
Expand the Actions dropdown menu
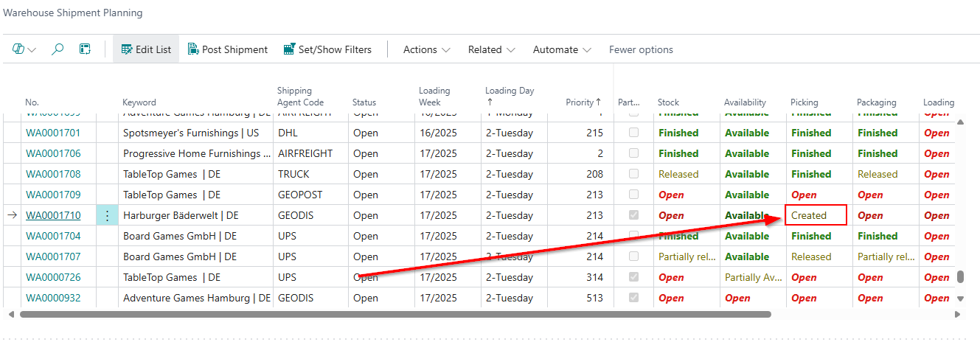[x=426, y=49]
